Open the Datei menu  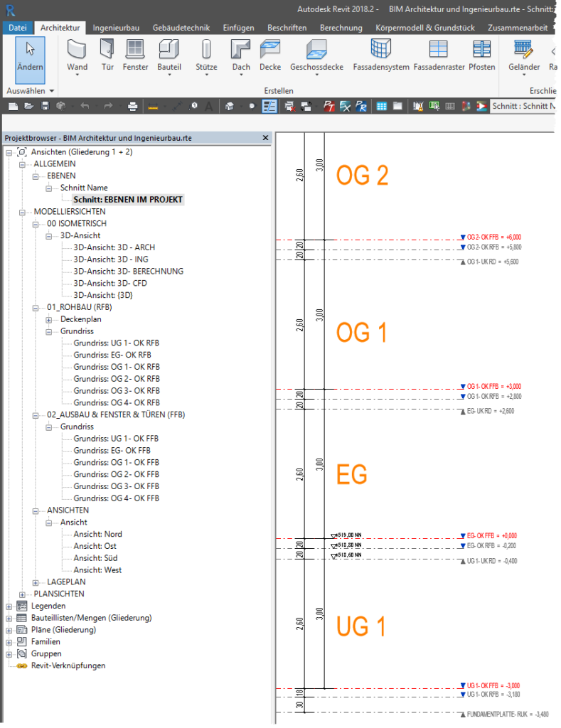(17, 28)
